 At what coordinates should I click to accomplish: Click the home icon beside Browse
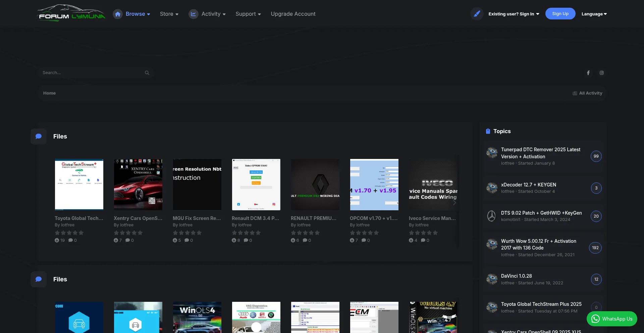pyautogui.click(x=117, y=14)
